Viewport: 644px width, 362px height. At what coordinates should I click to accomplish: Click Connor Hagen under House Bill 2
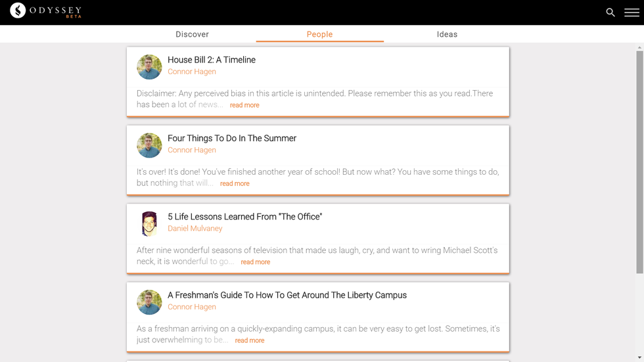pos(191,72)
